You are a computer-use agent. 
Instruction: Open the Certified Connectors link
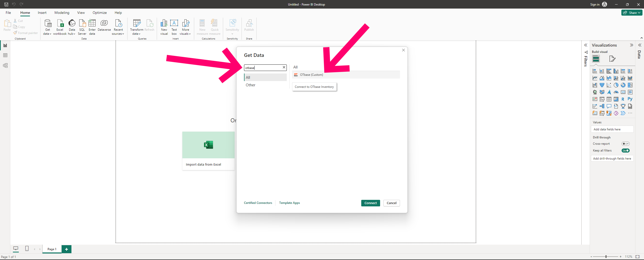(x=258, y=203)
